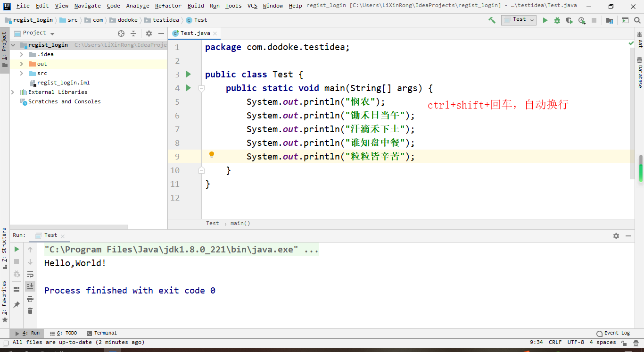Hide the Project tool window panel
Screen dimensions: 644x352
(x=160, y=33)
